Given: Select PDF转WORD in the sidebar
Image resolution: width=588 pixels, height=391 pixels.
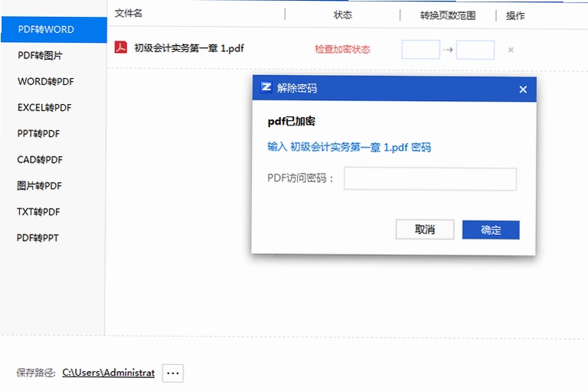Looking at the screenshot, I should (x=54, y=30).
